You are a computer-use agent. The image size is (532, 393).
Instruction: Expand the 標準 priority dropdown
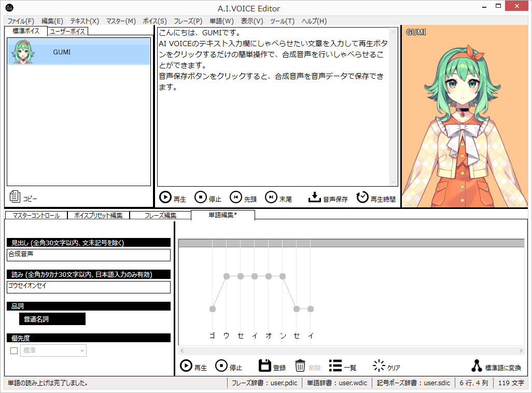point(82,351)
